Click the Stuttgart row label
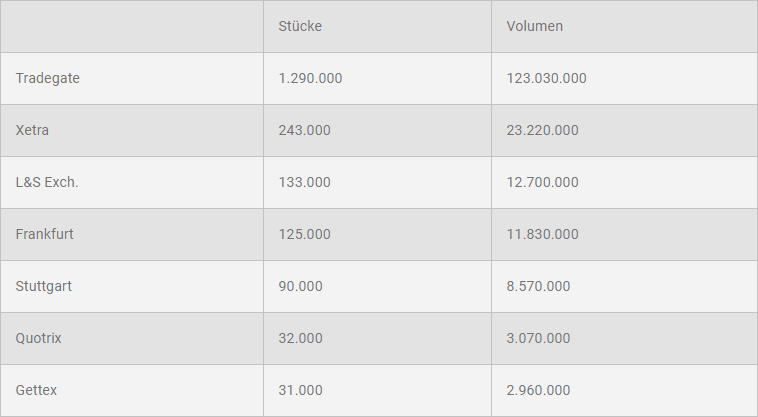This screenshot has height=417, width=758. pos(44,286)
